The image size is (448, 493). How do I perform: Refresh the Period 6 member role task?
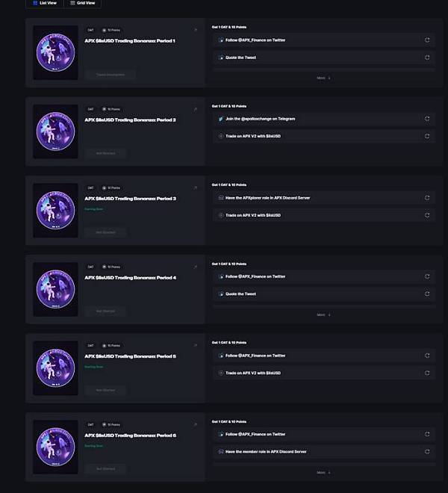[427, 451]
